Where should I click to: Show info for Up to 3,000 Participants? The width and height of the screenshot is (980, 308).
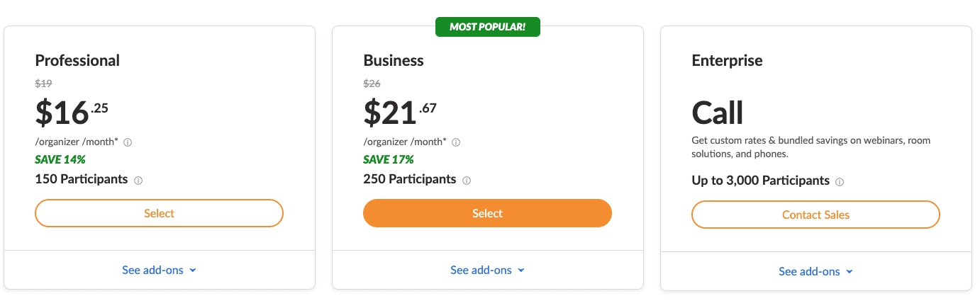840,182
